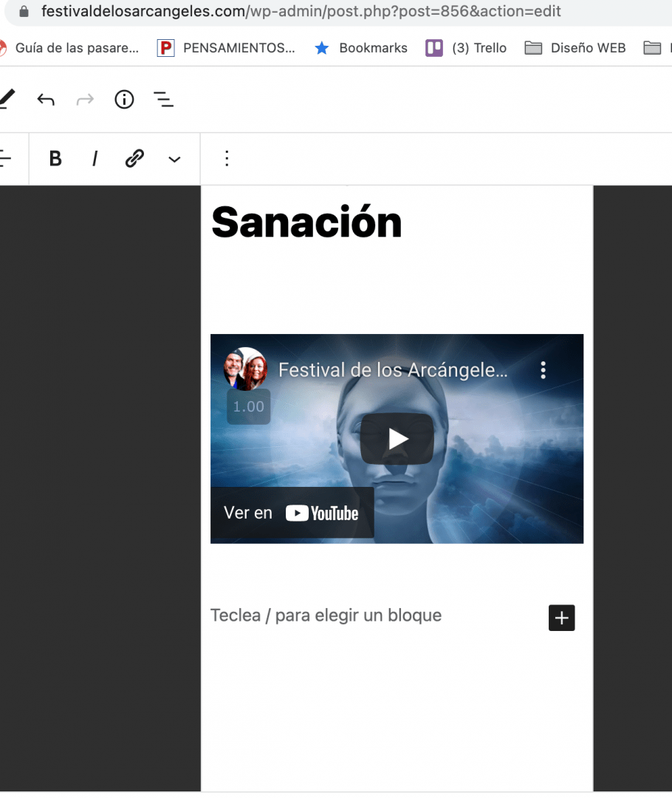Open the content details info icon
The image size is (672, 798).
124,99
